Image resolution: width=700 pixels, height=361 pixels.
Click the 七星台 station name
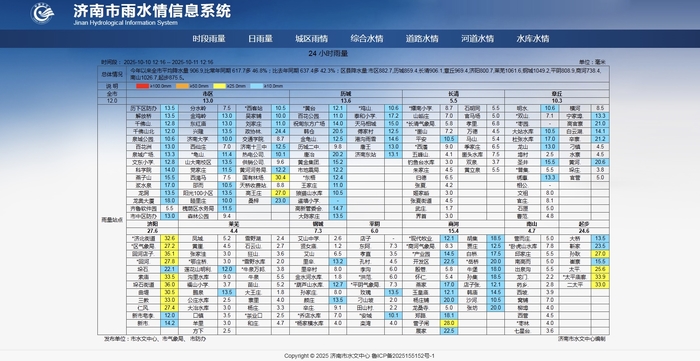click(522, 331)
